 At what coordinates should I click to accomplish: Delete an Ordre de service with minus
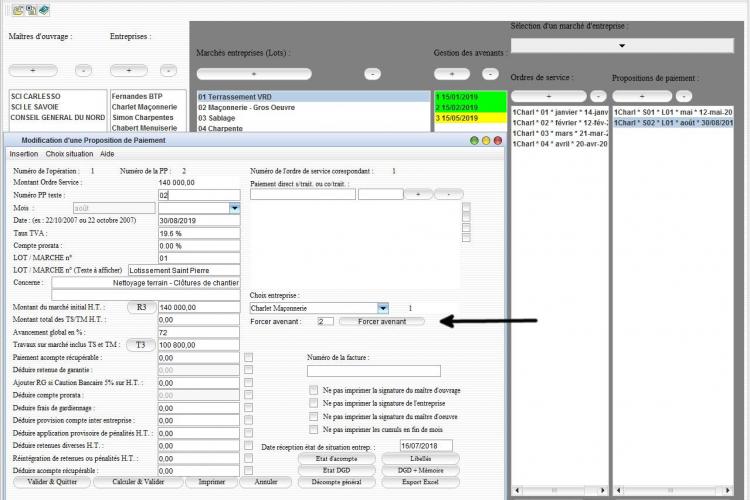(x=598, y=96)
